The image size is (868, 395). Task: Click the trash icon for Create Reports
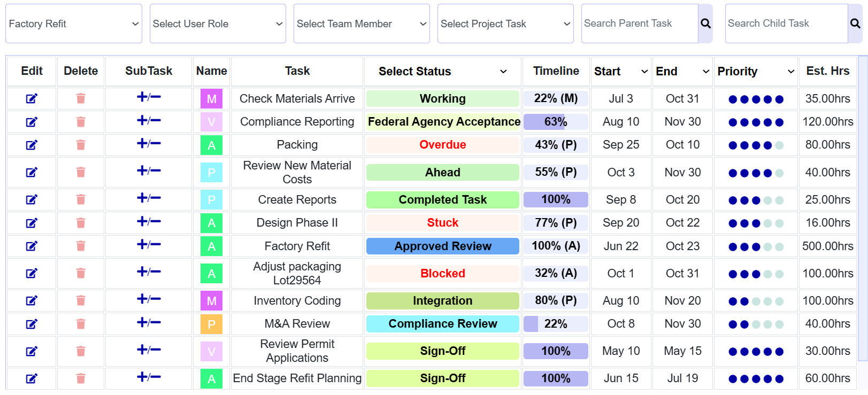(x=81, y=200)
